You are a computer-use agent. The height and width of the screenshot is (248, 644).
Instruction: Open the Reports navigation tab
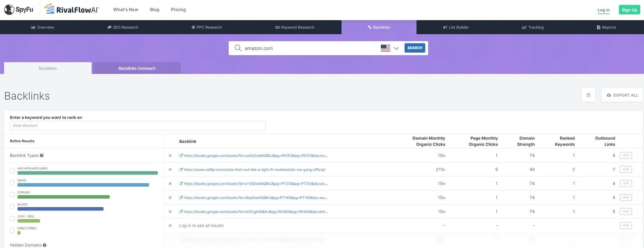[x=607, y=27]
